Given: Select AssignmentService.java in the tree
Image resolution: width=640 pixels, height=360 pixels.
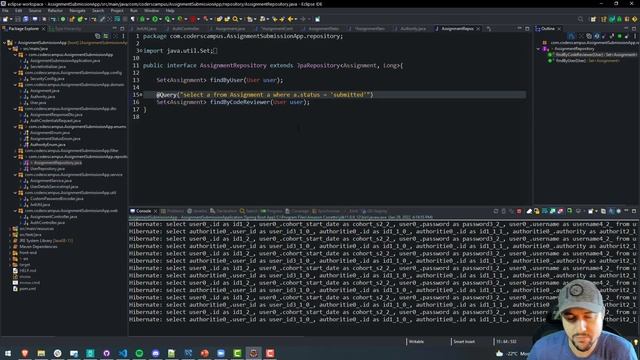Looking at the screenshot, I should (51, 180).
